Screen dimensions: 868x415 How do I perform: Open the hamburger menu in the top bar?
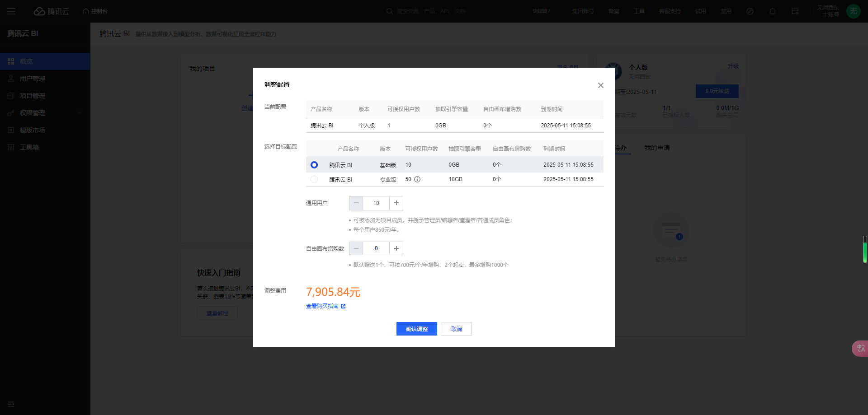tap(11, 11)
